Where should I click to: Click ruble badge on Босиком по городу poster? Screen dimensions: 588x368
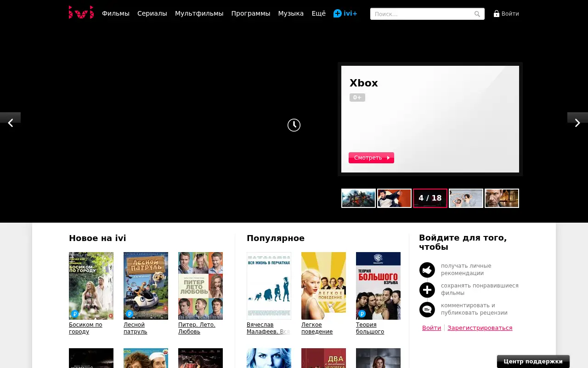point(75,314)
